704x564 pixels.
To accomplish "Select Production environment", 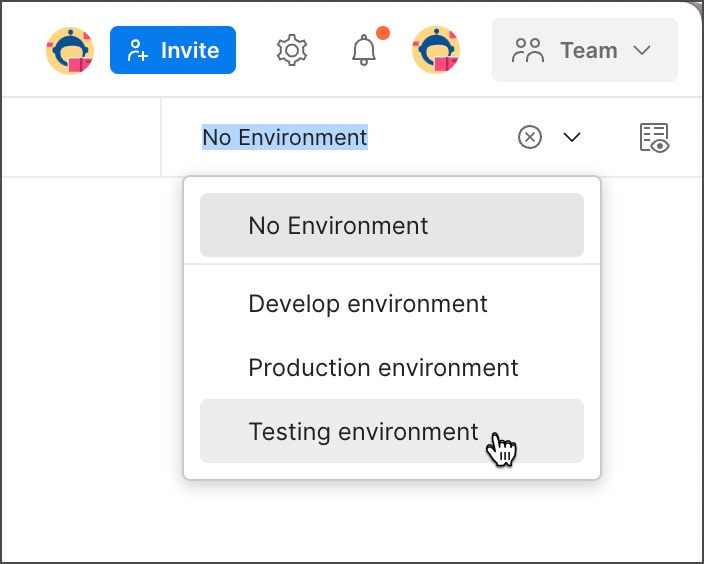I will 392,367.
